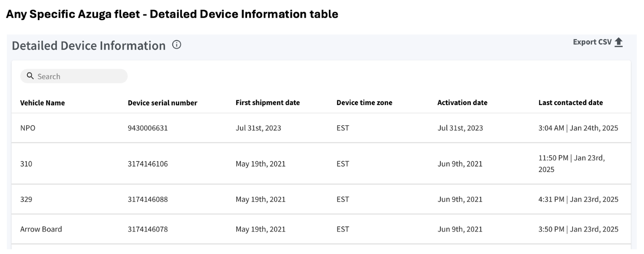
Task: Sort by Device time zone column header
Action: coord(364,103)
